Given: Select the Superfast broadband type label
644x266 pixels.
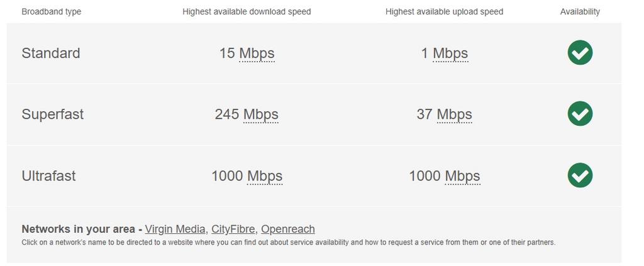Looking at the screenshot, I should (53, 114).
